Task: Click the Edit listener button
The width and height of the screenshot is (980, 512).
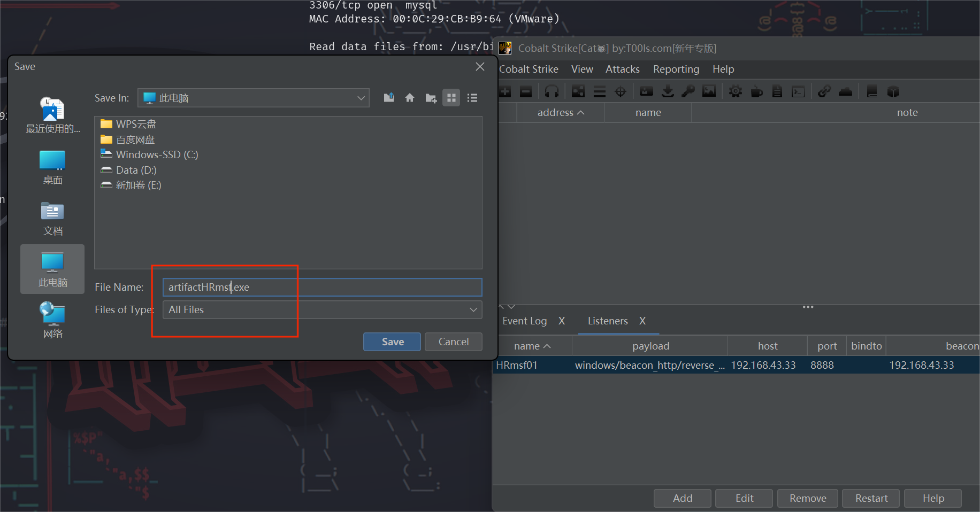Action: [x=744, y=499]
